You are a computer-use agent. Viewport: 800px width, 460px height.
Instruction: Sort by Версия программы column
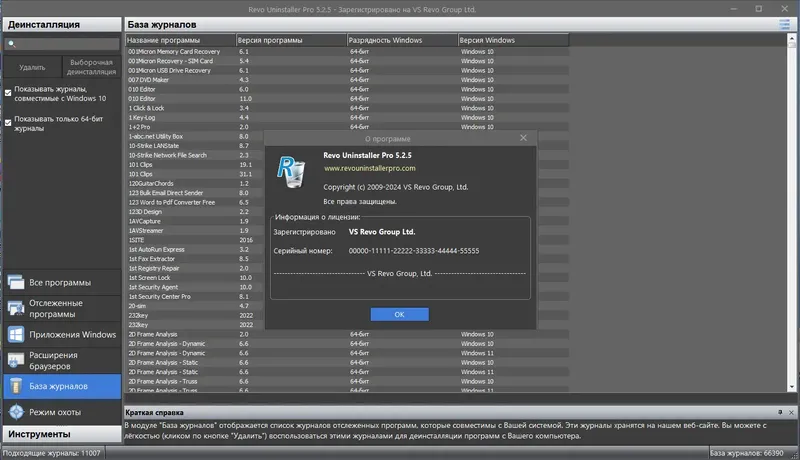(291, 40)
